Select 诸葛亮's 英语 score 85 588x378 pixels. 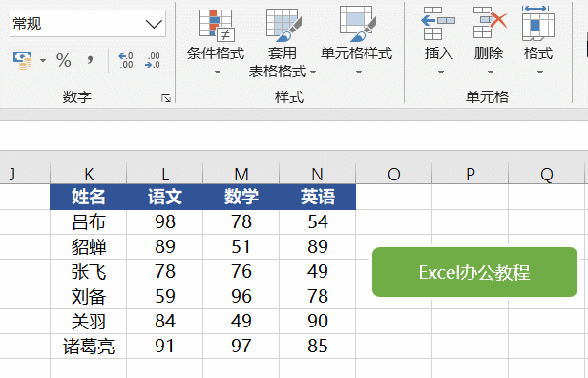318,346
